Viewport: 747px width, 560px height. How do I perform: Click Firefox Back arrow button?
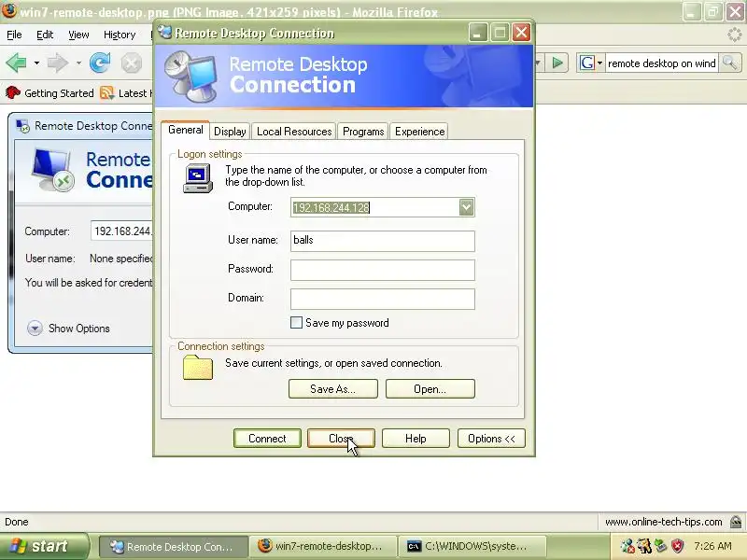pyautogui.click(x=17, y=63)
